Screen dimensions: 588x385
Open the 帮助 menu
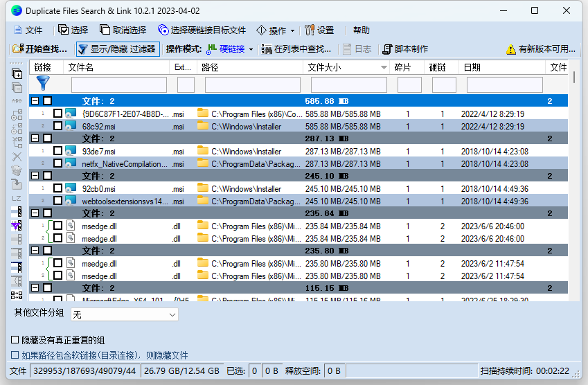[x=361, y=30]
